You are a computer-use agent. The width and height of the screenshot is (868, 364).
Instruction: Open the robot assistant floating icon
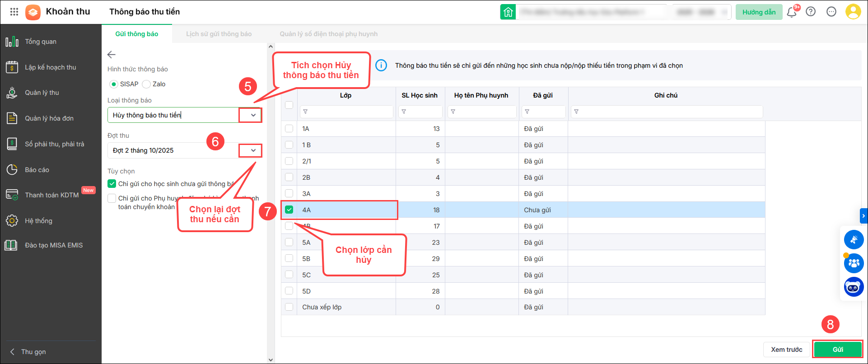point(854,287)
